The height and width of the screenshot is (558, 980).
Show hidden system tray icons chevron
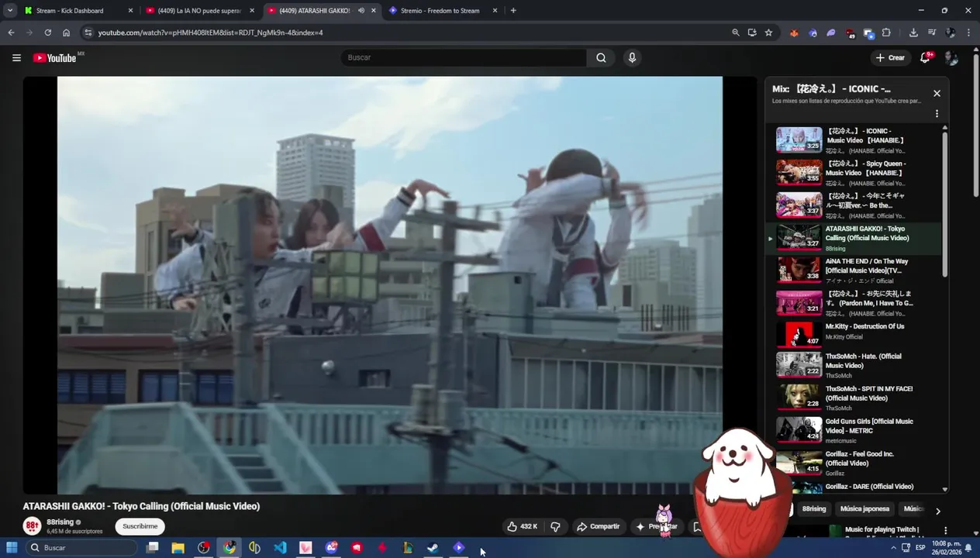tap(893, 548)
